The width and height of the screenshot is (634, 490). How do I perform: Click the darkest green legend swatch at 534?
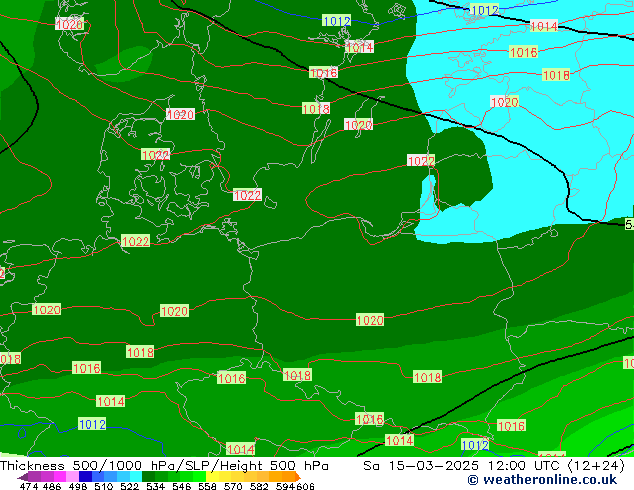point(148,477)
